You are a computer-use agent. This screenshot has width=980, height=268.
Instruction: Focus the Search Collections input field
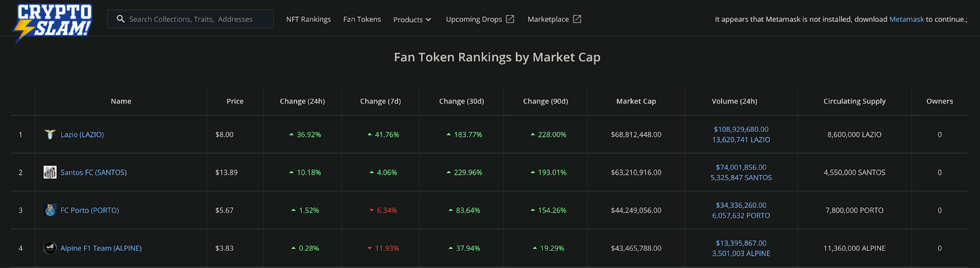(196, 20)
